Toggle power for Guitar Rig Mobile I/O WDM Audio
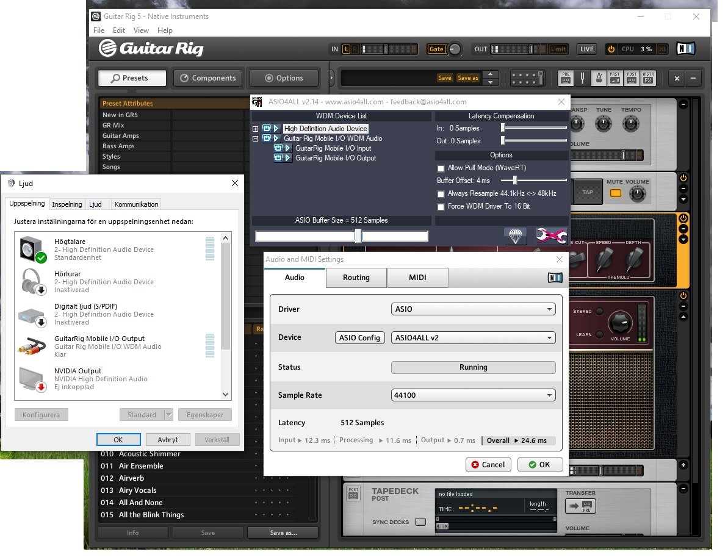 [267, 138]
